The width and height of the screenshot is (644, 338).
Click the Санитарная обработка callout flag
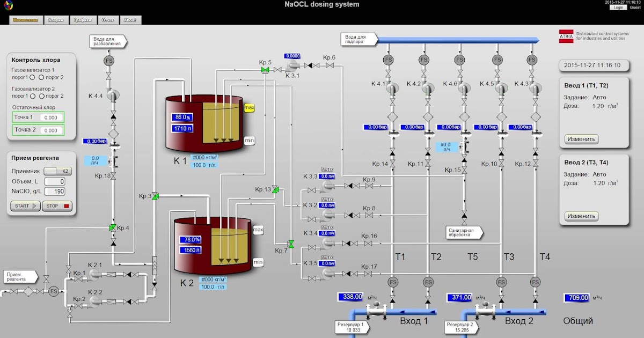[464, 232]
